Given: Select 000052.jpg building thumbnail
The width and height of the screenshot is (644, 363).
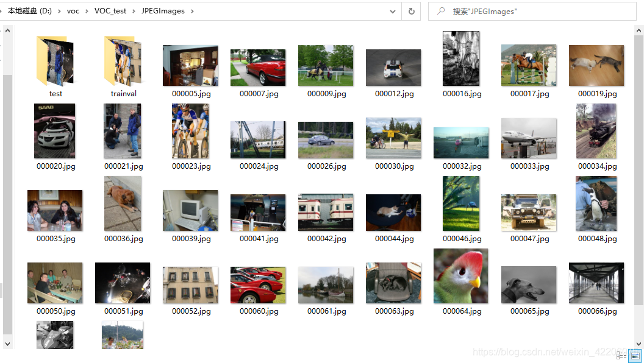Looking at the screenshot, I should coord(190,285).
